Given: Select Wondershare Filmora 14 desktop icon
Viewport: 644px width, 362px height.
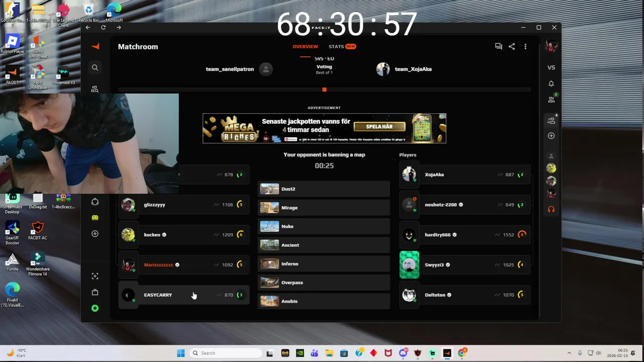Looking at the screenshot, I should click(x=38, y=264).
